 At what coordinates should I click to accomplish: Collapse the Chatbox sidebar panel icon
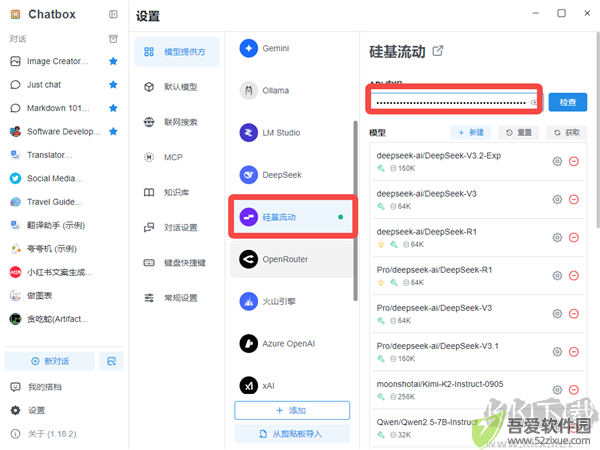click(113, 14)
